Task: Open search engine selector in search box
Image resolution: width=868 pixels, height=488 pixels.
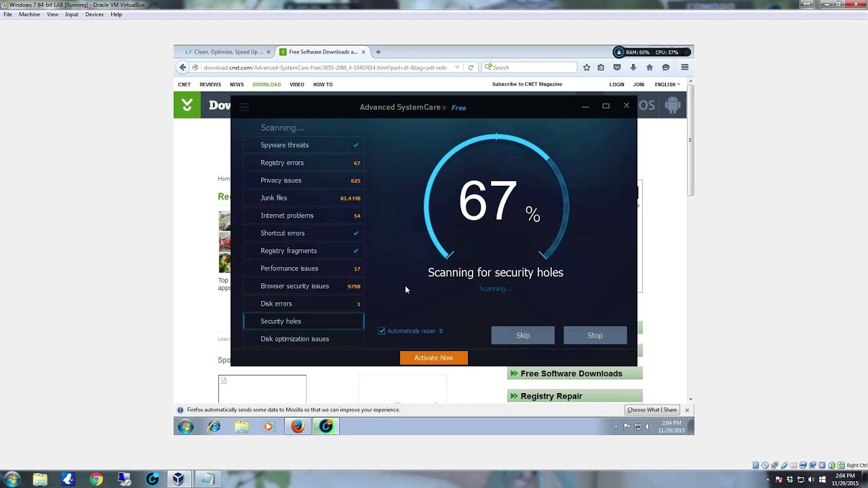Action: tap(488, 67)
